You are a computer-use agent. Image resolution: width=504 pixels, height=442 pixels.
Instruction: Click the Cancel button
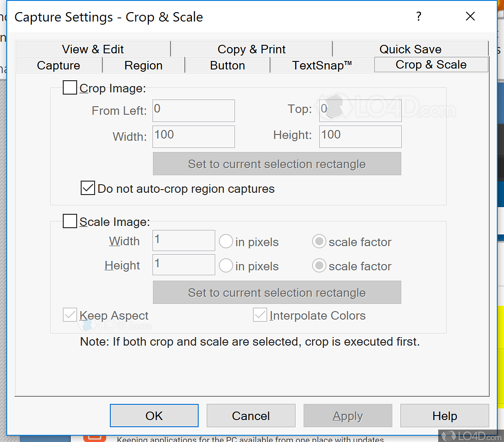click(x=251, y=416)
